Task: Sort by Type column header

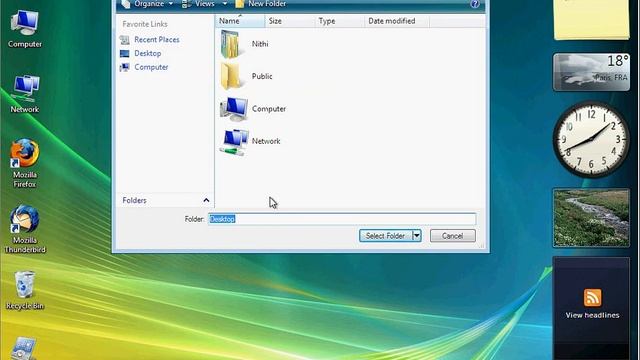Action: tap(339, 21)
